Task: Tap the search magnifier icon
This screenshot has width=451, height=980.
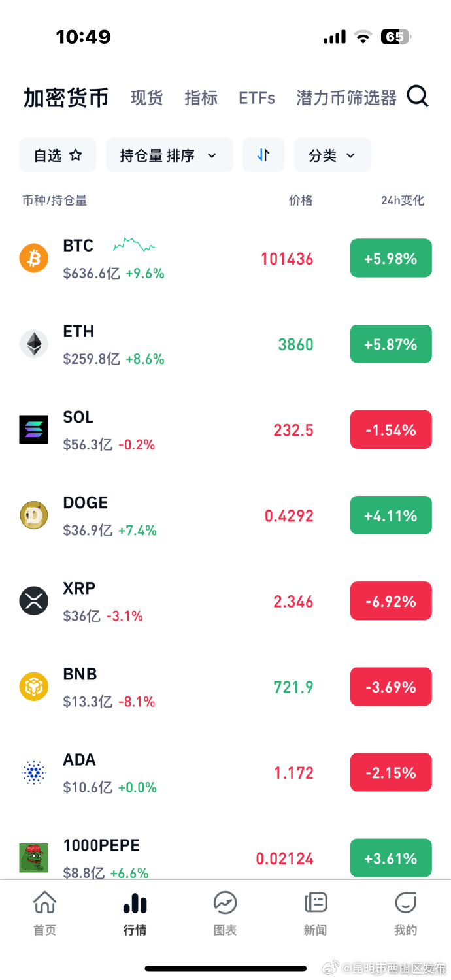Action: pos(417,97)
